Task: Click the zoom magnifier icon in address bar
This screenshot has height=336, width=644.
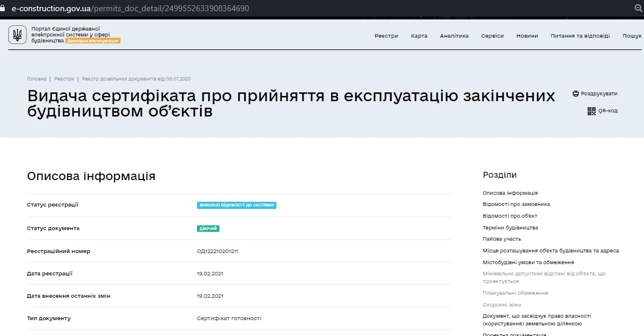Action: [x=639, y=8]
